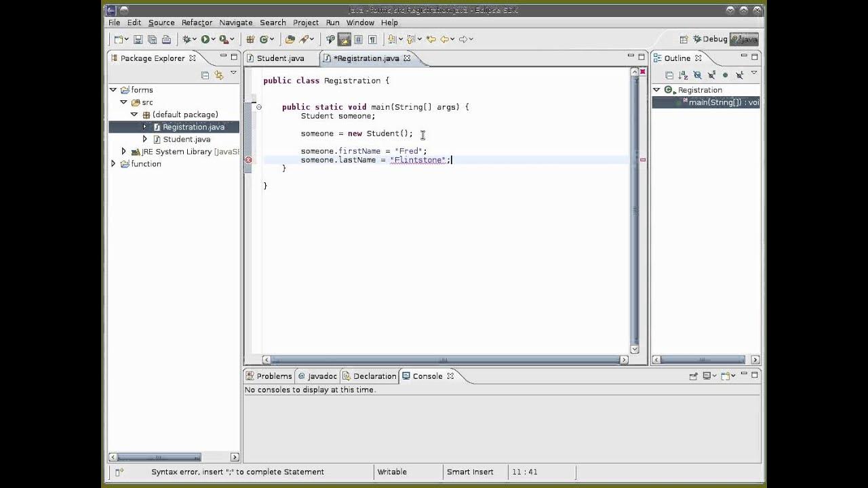Toggle alphabetical Sort in Outline view
The width and height of the screenshot is (868, 488).
[684, 75]
